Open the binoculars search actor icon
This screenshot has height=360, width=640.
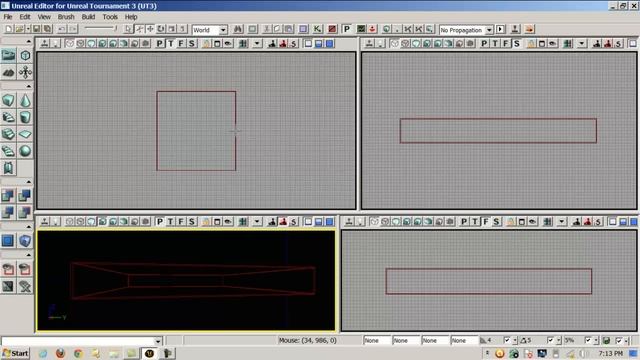click(x=238, y=29)
